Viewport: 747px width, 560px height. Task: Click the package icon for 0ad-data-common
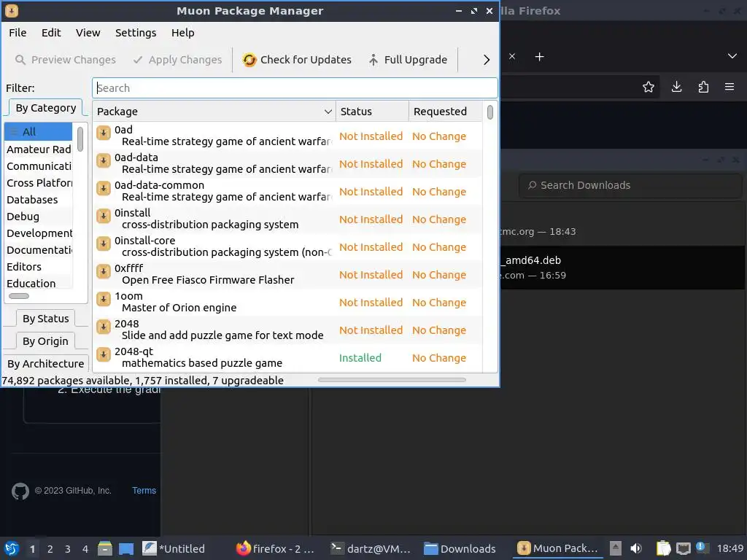pyautogui.click(x=104, y=188)
